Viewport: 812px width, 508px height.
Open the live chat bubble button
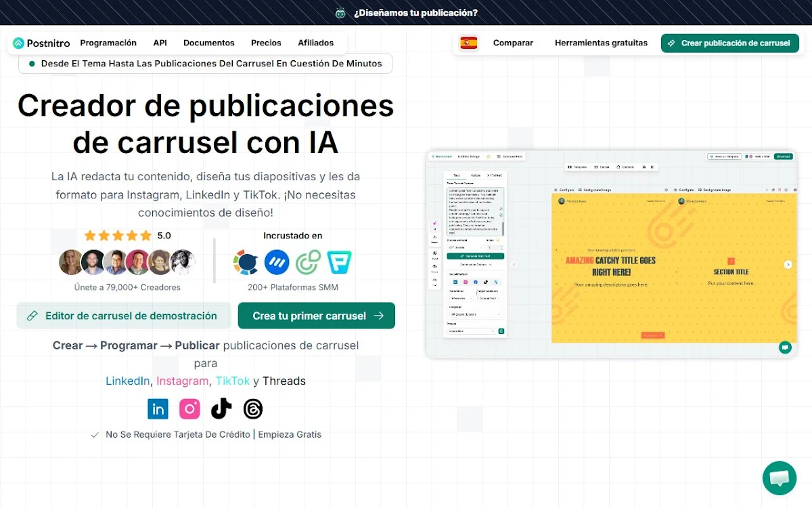click(780, 478)
